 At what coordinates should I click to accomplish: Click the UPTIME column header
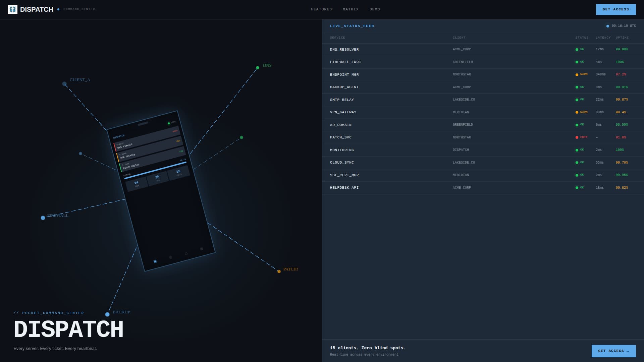tap(622, 38)
